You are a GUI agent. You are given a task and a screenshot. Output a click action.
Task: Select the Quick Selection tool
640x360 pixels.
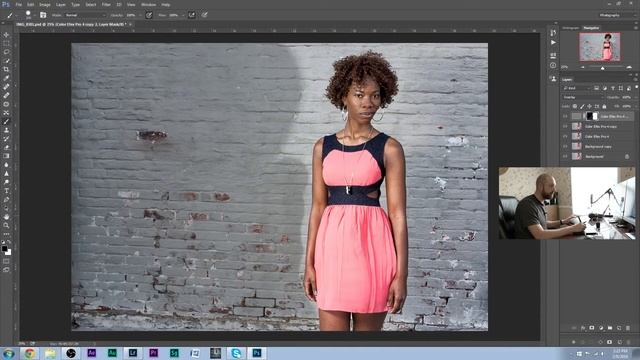(x=6, y=60)
